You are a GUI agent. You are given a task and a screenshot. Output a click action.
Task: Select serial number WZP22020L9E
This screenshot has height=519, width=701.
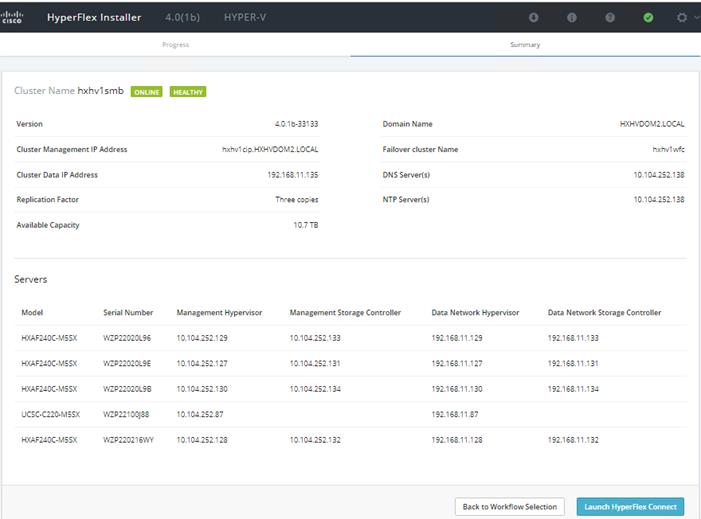(x=127, y=363)
